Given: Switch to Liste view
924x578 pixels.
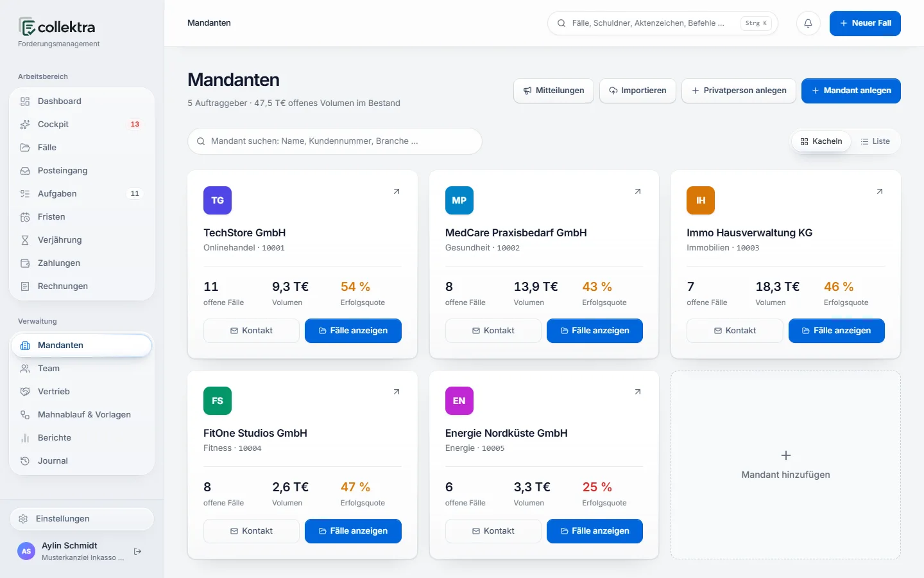Looking at the screenshot, I should point(875,141).
